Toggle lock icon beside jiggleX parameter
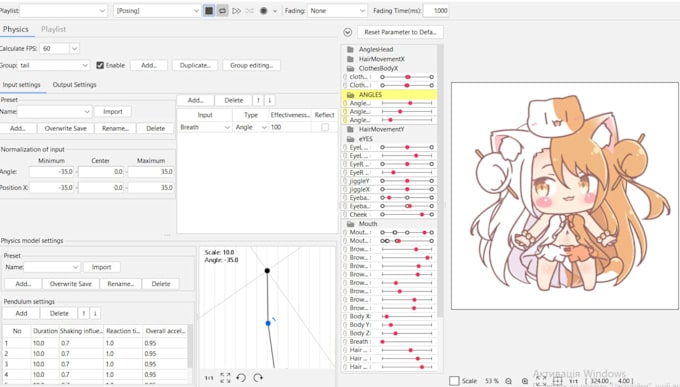This screenshot has height=387, width=680. 345,190
